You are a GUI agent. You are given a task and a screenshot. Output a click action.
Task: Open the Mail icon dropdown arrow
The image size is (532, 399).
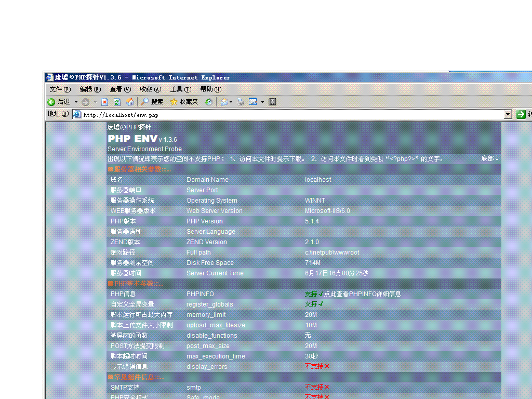(231, 102)
